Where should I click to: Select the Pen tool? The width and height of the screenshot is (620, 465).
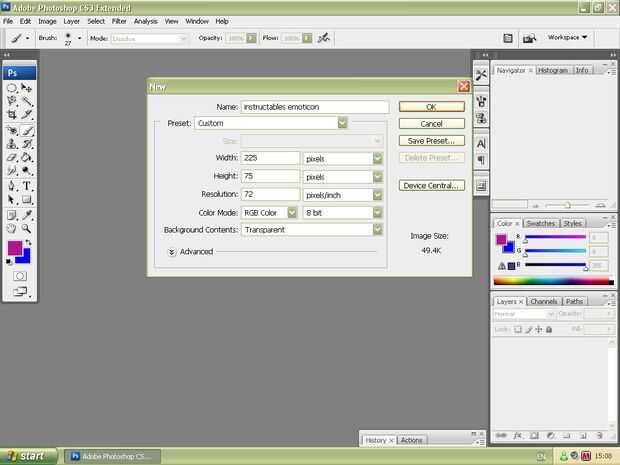(x=12, y=186)
